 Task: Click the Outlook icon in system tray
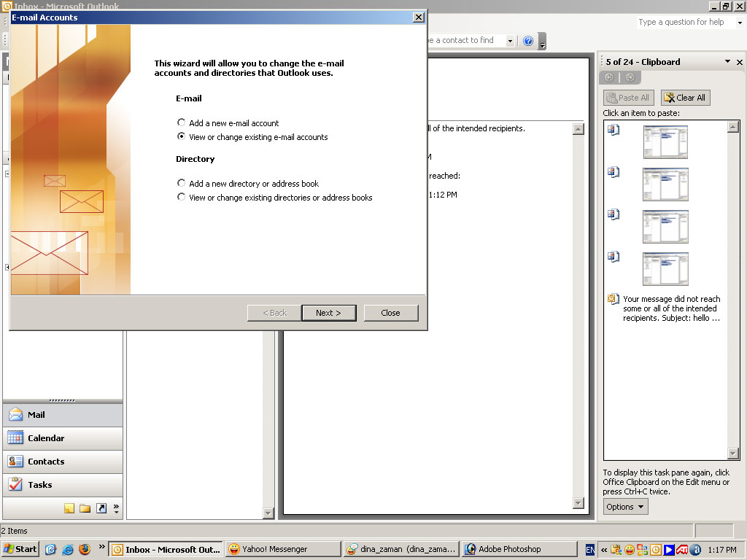(x=656, y=550)
